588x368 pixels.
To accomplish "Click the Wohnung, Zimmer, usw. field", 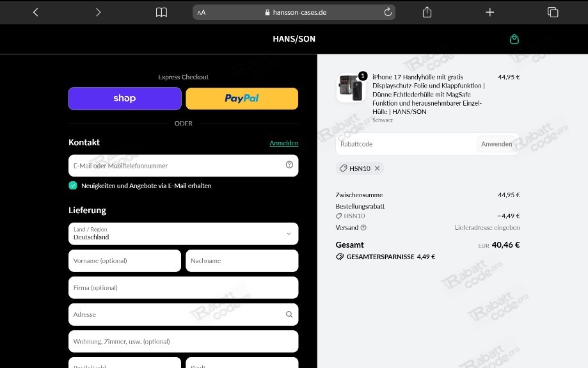I will 184,341.
